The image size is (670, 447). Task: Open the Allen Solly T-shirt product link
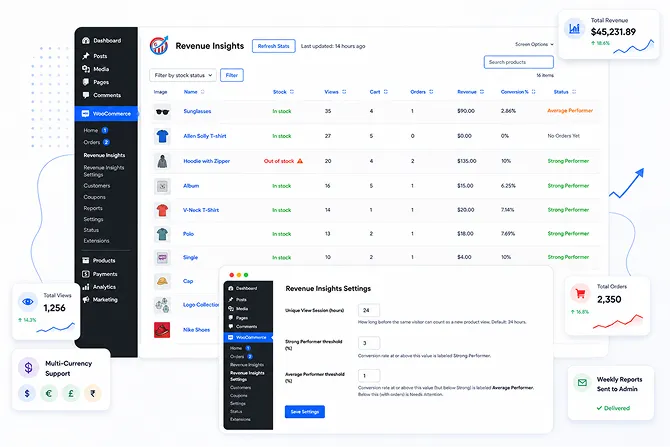205,136
